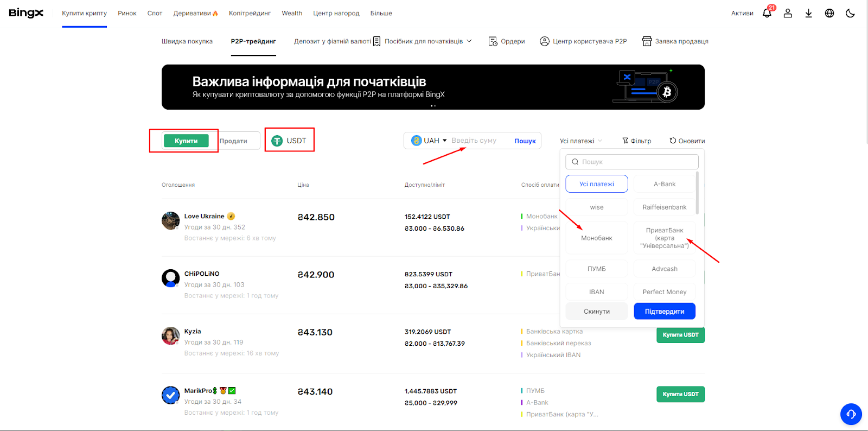Select Perfect Money payment method
868x431 pixels.
[x=665, y=292]
